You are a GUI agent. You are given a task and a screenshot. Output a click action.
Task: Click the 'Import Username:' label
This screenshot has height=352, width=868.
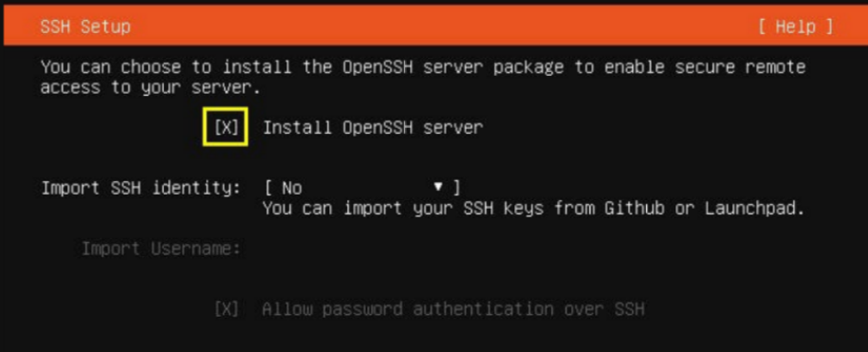pyautogui.click(x=161, y=249)
